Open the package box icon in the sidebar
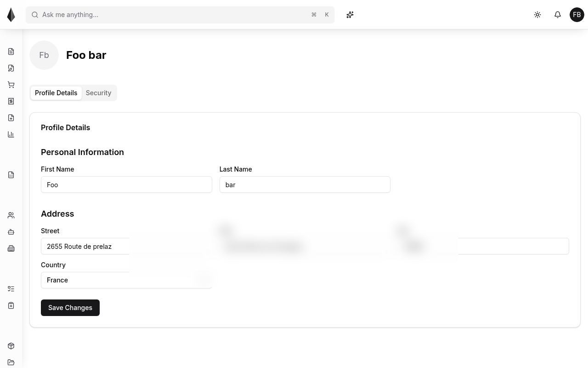The width and height of the screenshot is (588, 368). 11,346
